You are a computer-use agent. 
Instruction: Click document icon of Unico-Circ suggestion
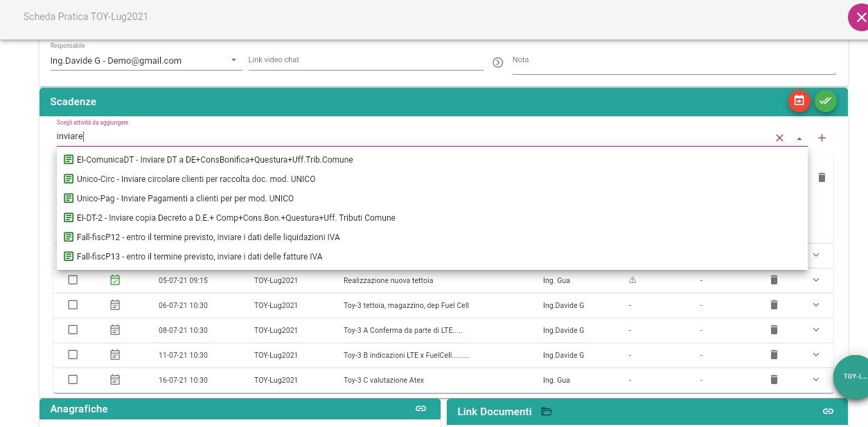[69, 179]
